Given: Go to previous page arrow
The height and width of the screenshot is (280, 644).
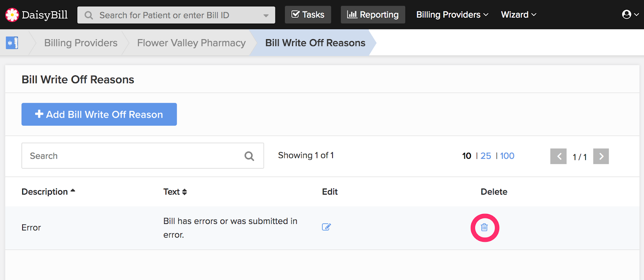Looking at the screenshot, I should pos(558,156).
